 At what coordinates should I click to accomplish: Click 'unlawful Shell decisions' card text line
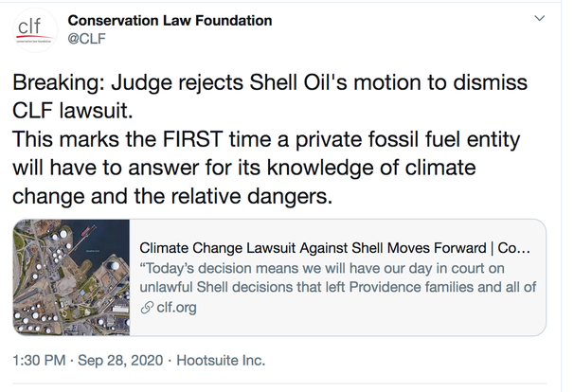click(x=336, y=288)
